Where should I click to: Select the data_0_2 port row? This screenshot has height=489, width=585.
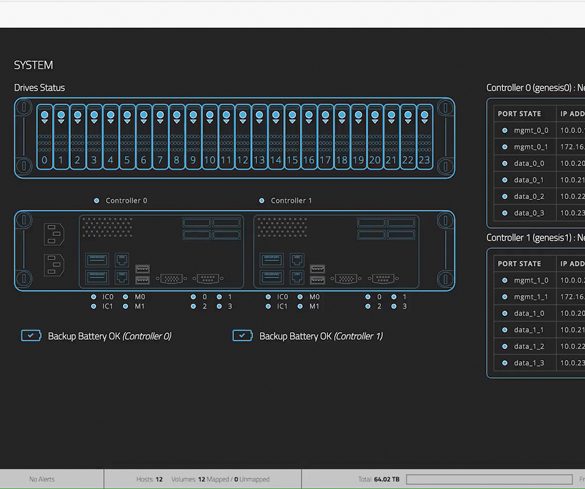[x=539, y=196]
